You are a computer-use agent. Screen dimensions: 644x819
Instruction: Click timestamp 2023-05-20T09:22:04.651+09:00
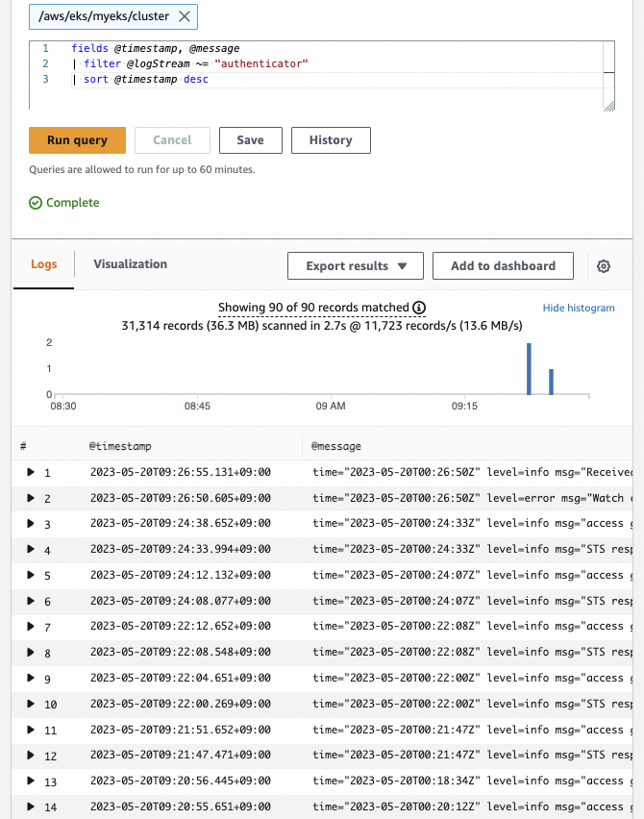181,678
